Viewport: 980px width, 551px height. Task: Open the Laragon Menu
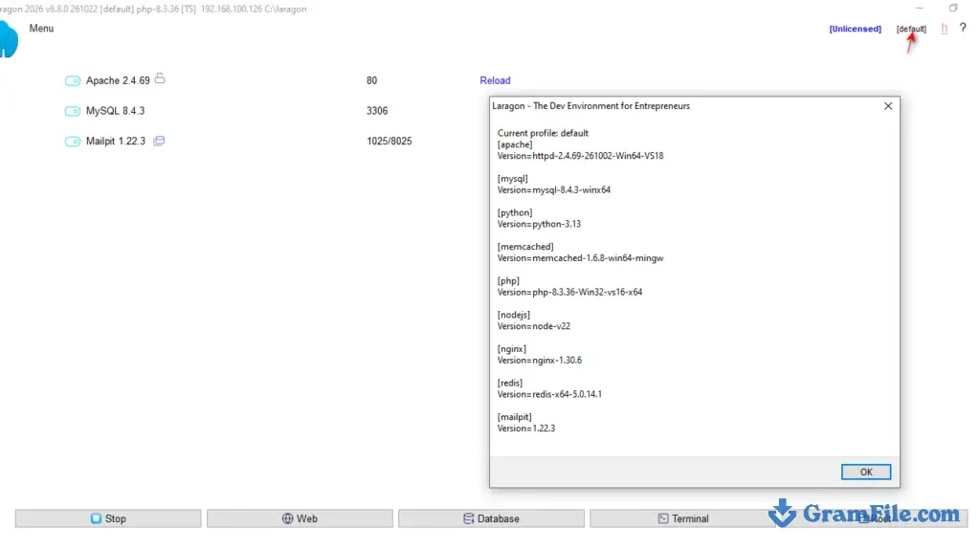click(41, 28)
